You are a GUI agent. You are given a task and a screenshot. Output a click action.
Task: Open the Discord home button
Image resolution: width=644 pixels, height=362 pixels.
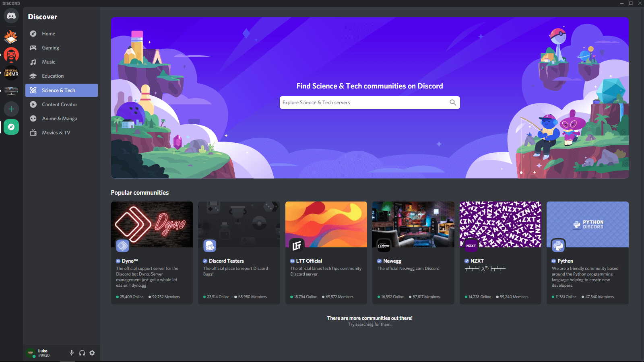[11, 16]
